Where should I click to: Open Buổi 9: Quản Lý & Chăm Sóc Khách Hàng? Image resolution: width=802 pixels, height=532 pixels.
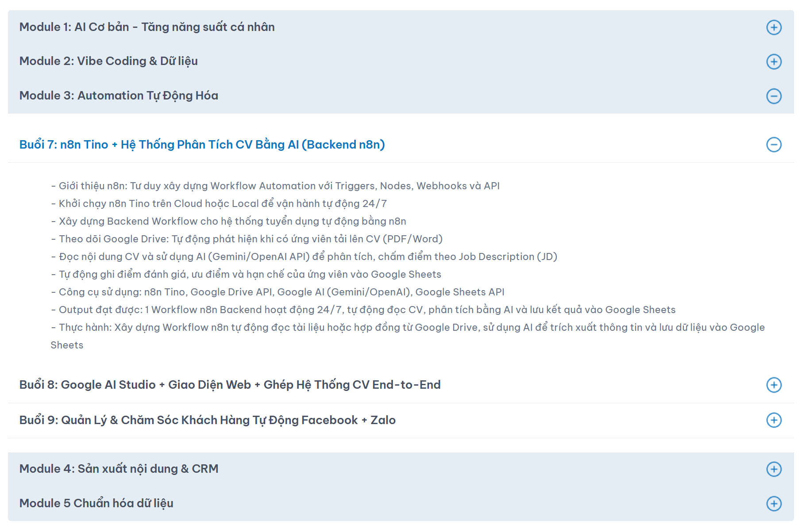point(208,420)
